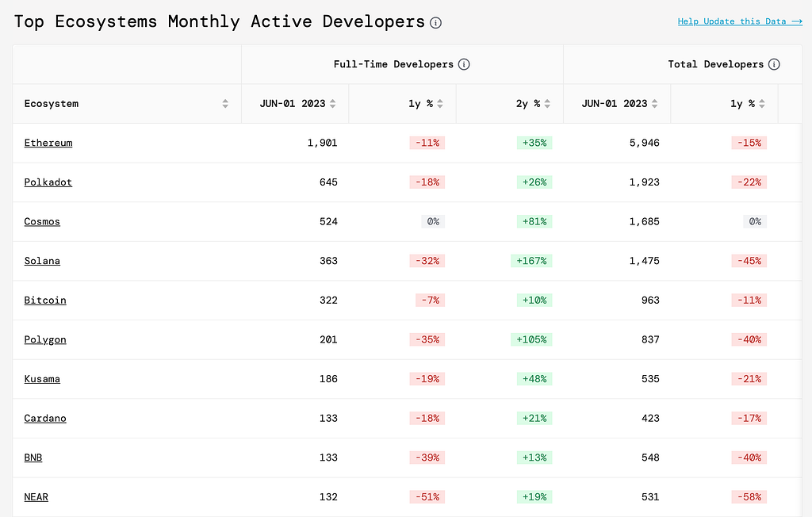Click the +10% badge in Bitcoin row
Image resolution: width=812 pixels, height=517 pixels.
(534, 301)
